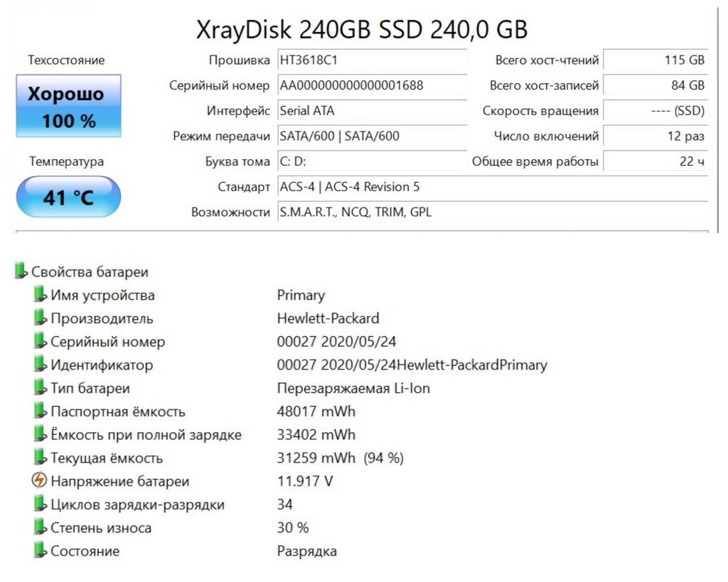Click the battery icon next to Степень износа
This screenshot has width=728, height=582.
tap(41, 527)
